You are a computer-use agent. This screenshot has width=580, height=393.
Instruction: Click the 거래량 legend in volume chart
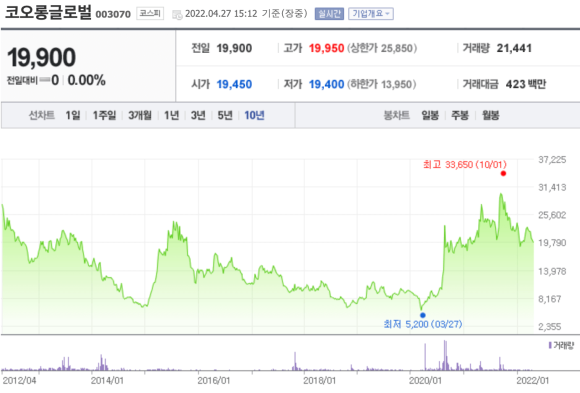[x=562, y=346]
